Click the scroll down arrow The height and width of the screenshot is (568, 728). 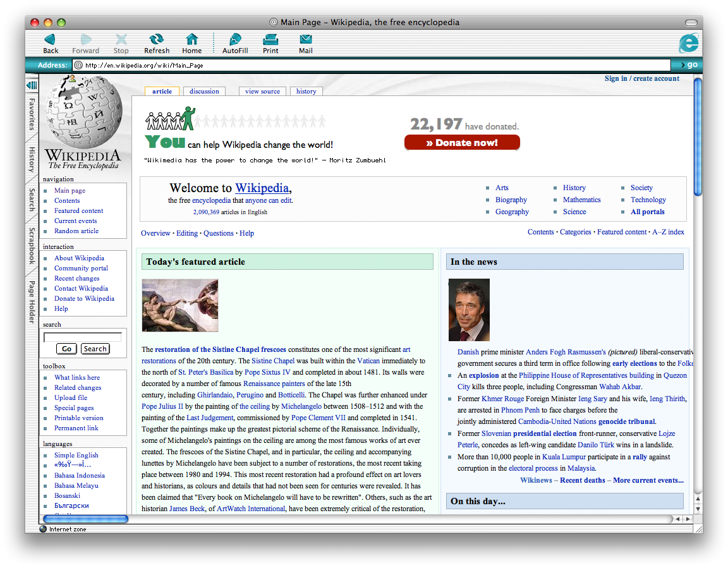point(698,509)
